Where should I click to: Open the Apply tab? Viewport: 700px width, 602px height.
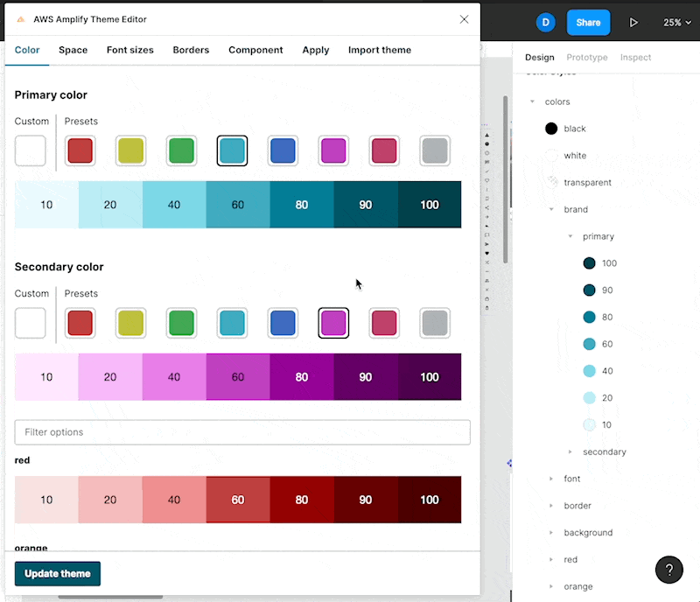coord(316,50)
